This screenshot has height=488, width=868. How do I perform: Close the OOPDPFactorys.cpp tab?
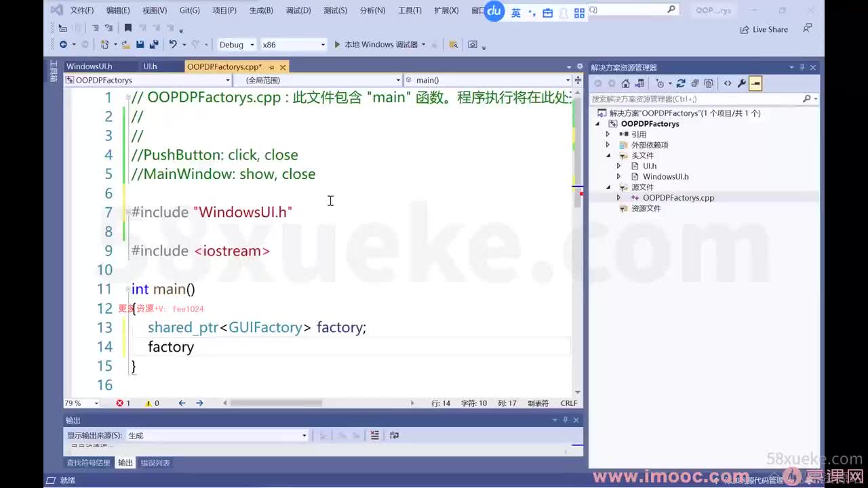[283, 67]
